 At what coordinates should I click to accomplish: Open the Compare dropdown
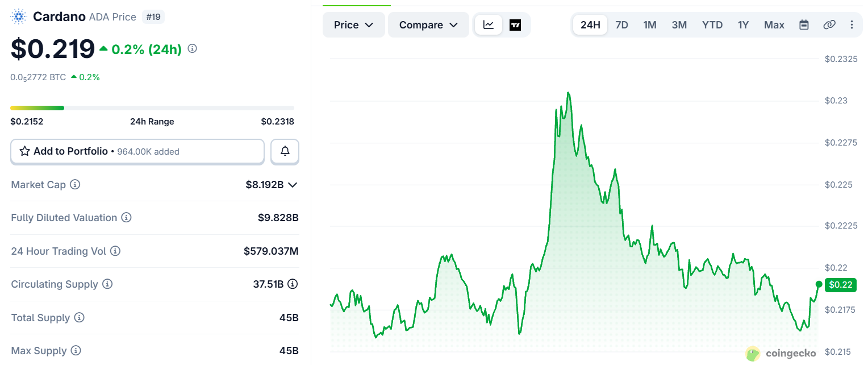[428, 25]
